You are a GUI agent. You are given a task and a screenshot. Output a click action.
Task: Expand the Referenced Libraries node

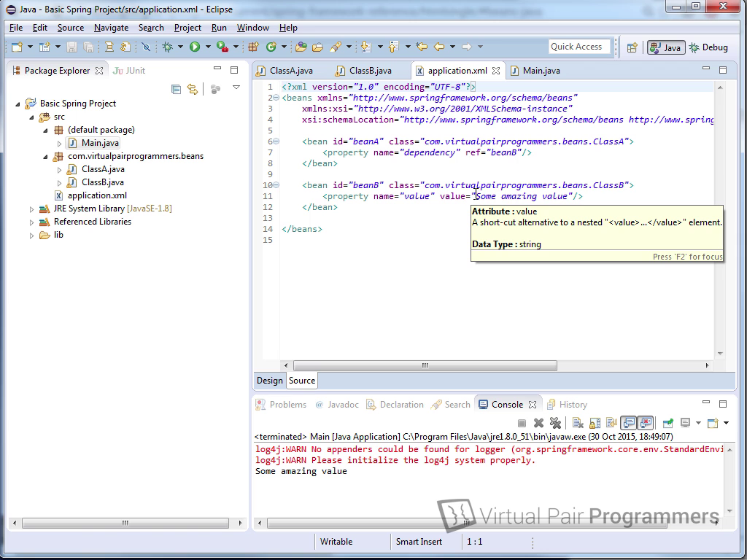click(31, 222)
